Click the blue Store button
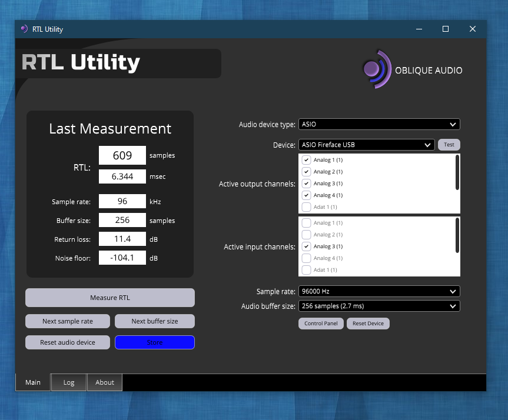This screenshot has height=420, width=508. click(155, 342)
